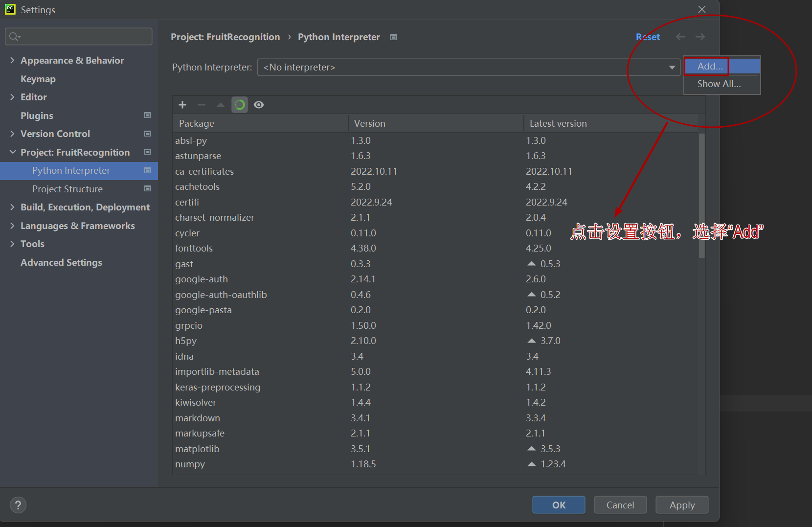Select the charset-normalizer package row
812x527 pixels.
(x=435, y=217)
